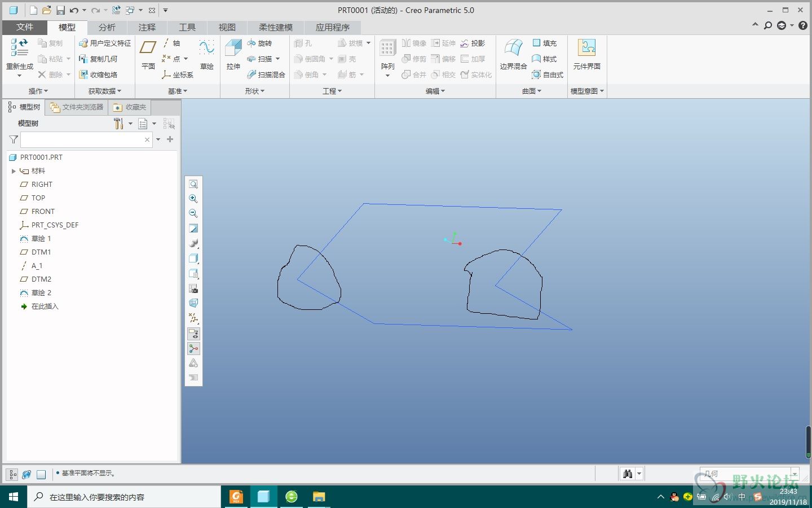Toggle the web browser button in status bar

[x=27, y=475]
